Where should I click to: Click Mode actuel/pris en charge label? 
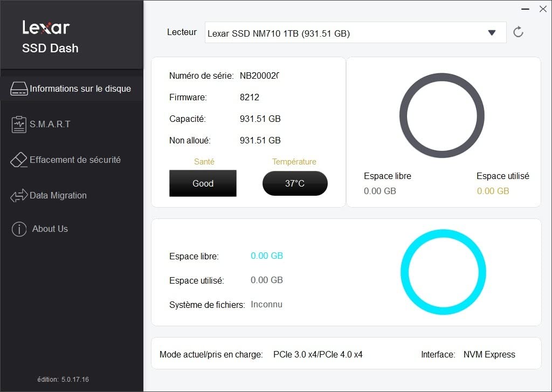click(x=211, y=354)
